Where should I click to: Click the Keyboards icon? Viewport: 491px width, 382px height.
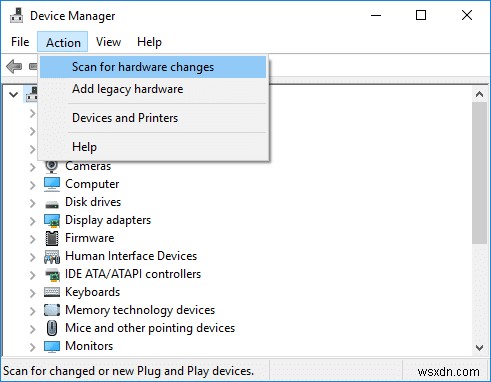click(52, 292)
